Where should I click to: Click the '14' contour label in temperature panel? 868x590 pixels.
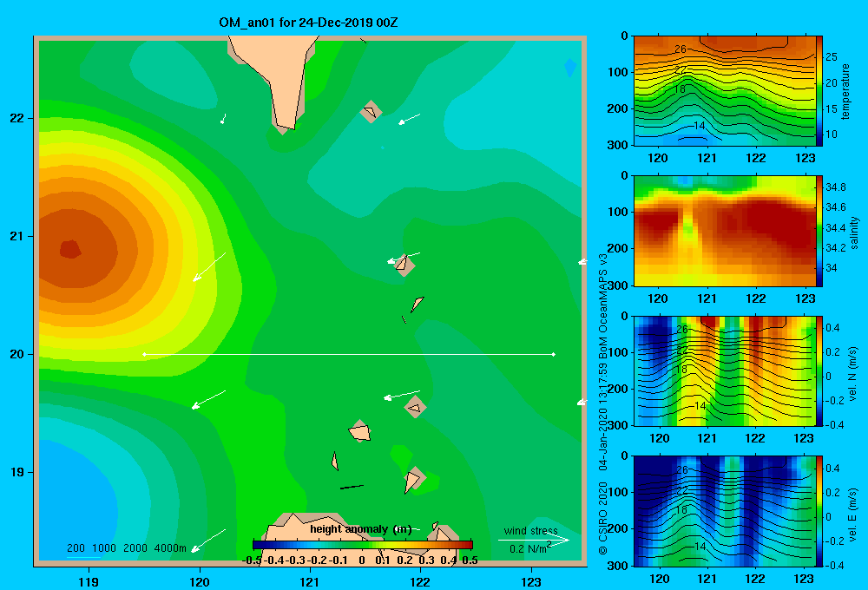(x=700, y=126)
